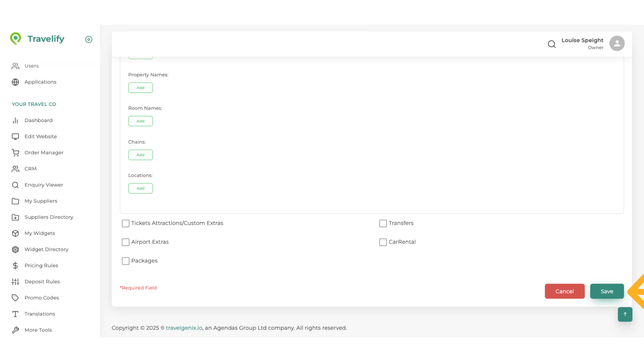Open Enquiry Viewer in the sidebar

(x=44, y=185)
